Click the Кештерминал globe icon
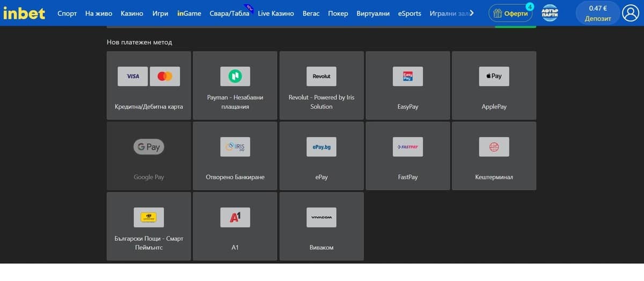644x281 pixels. click(494, 146)
